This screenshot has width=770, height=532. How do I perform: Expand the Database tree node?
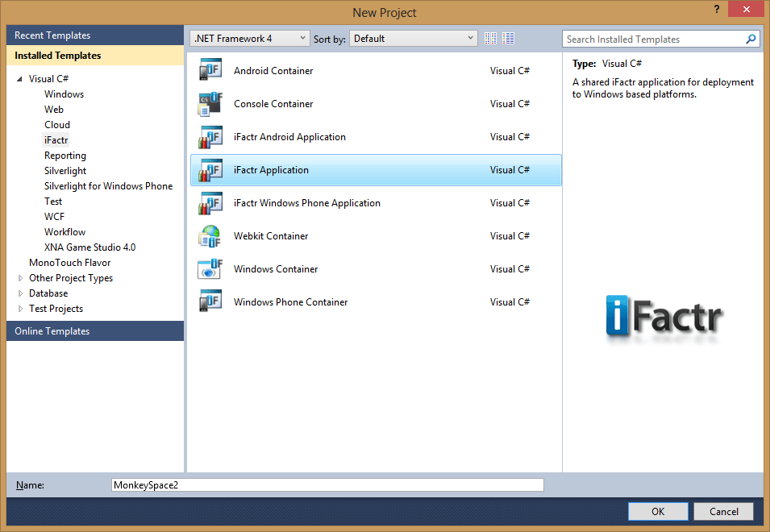20,293
